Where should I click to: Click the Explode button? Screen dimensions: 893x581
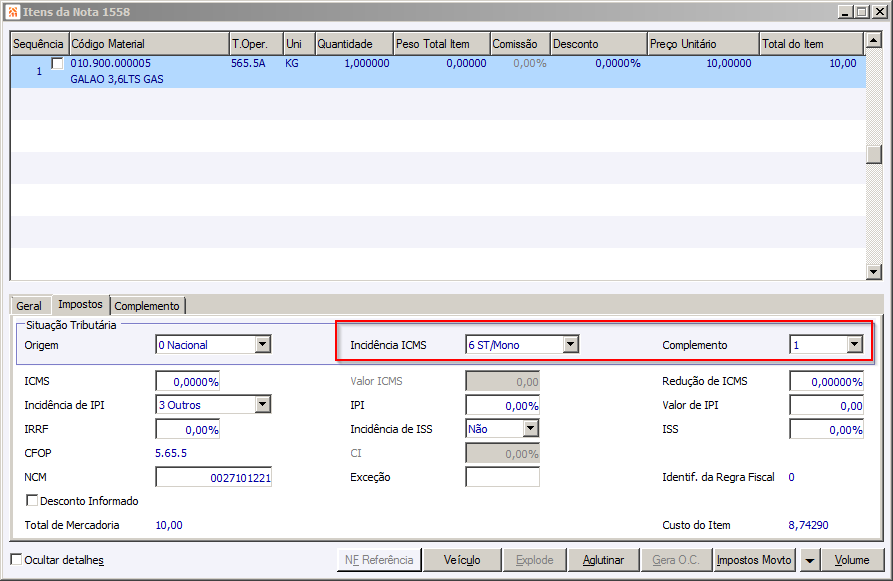point(534,560)
